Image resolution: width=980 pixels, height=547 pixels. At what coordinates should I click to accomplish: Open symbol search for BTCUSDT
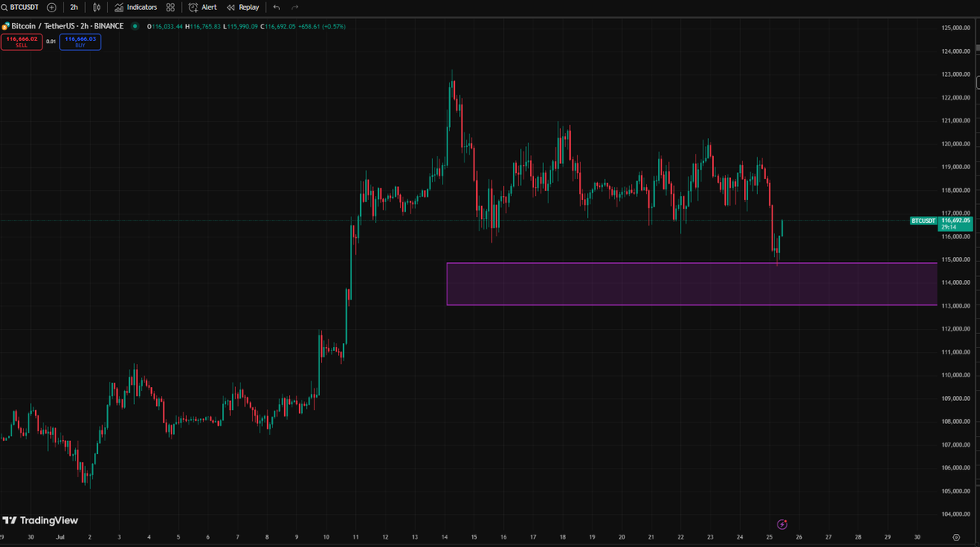tap(20, 7)
